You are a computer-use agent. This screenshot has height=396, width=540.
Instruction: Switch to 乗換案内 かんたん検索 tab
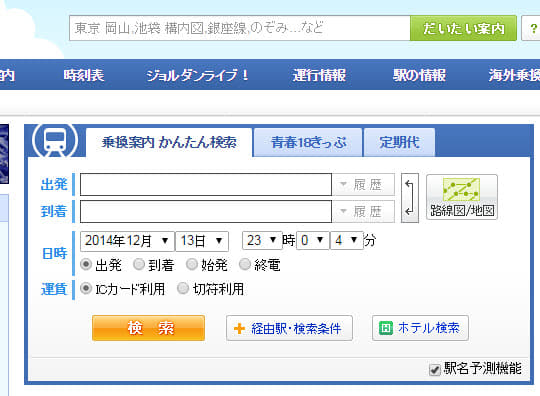169,143
